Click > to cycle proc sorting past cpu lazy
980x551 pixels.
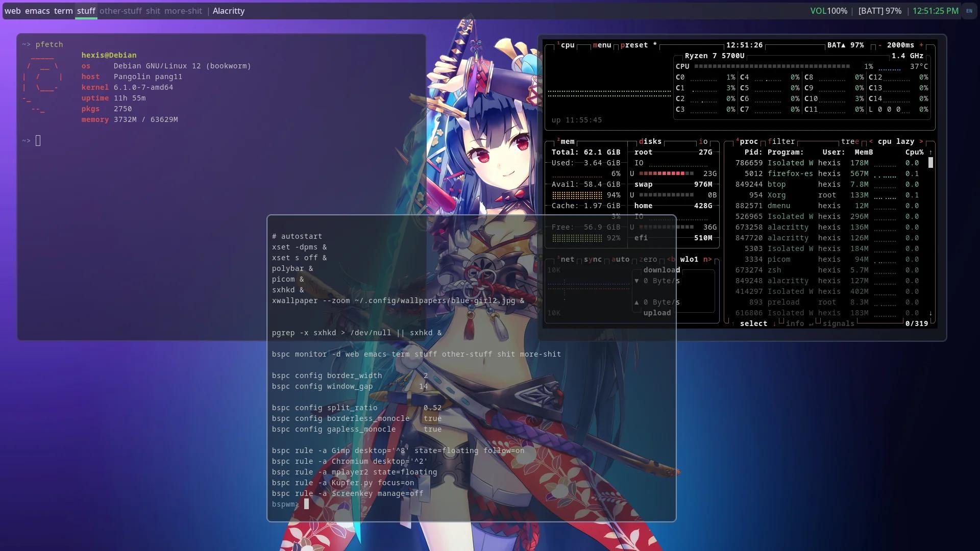click(922, 141)
